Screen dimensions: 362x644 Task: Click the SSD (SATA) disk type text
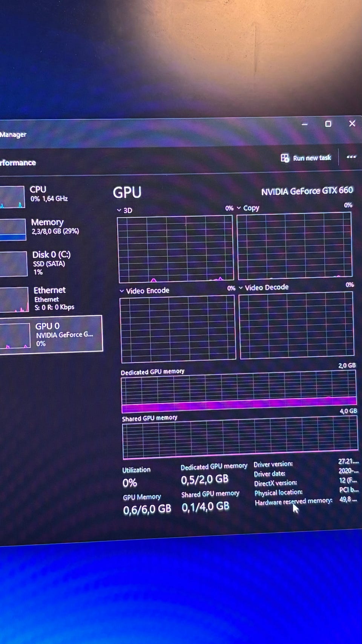point(49,264)
